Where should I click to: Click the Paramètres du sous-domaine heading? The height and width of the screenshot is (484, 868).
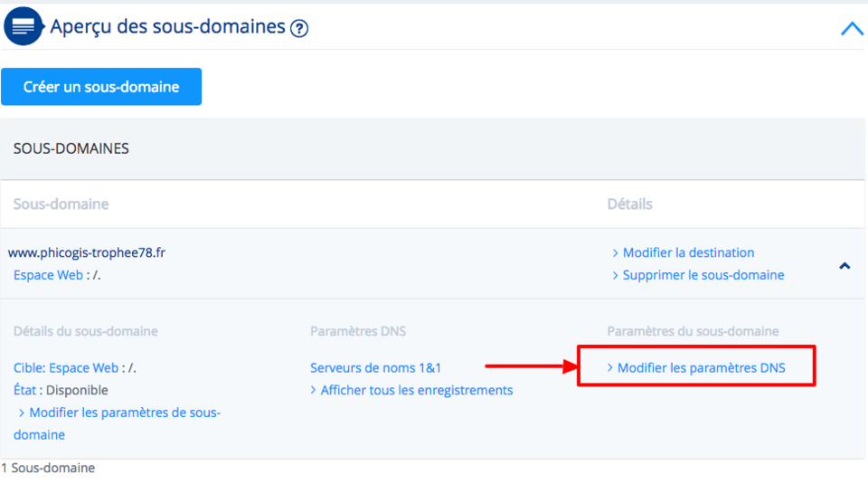pos(693,331)
